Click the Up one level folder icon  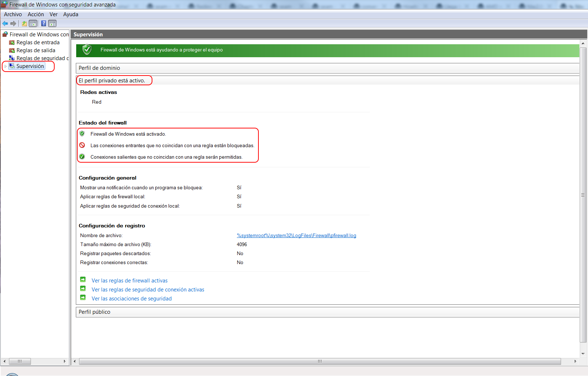point(24,23)
